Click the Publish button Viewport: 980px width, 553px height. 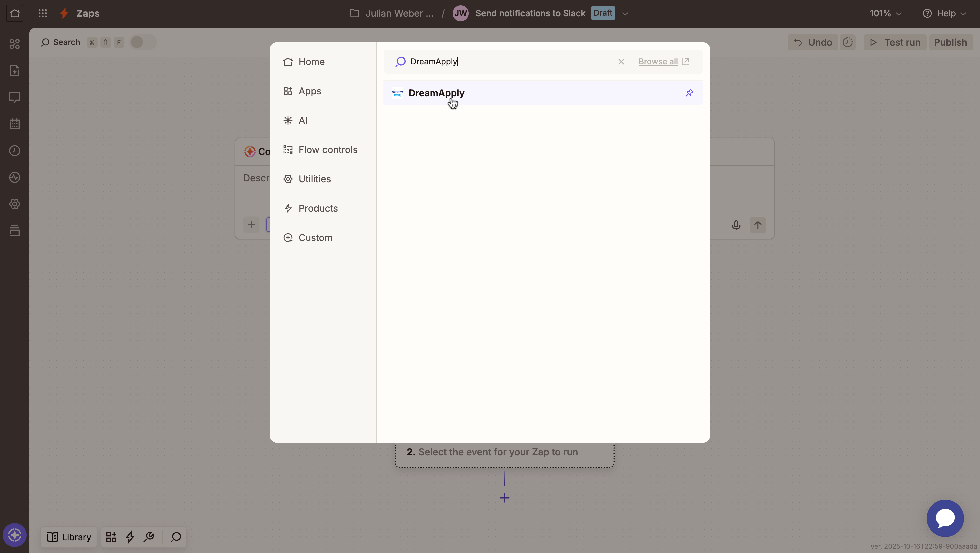[950, 42]
